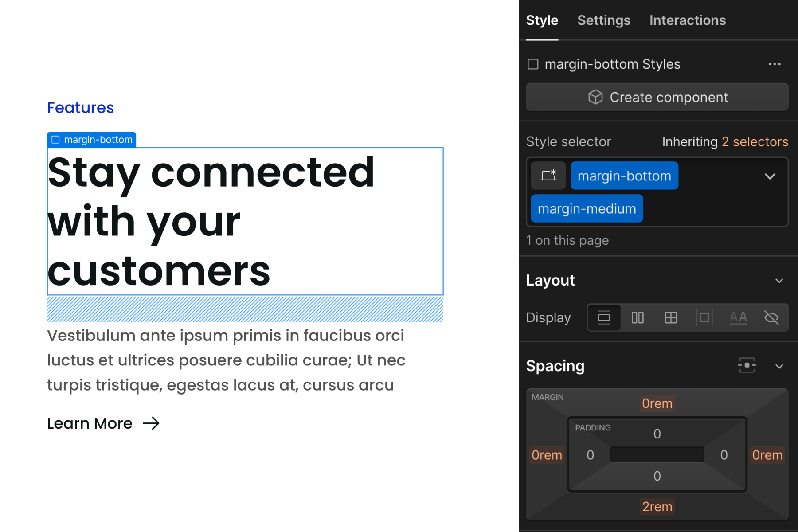
Task: Edit the top margin value 0rem
Action: click(x=657, y=403)
